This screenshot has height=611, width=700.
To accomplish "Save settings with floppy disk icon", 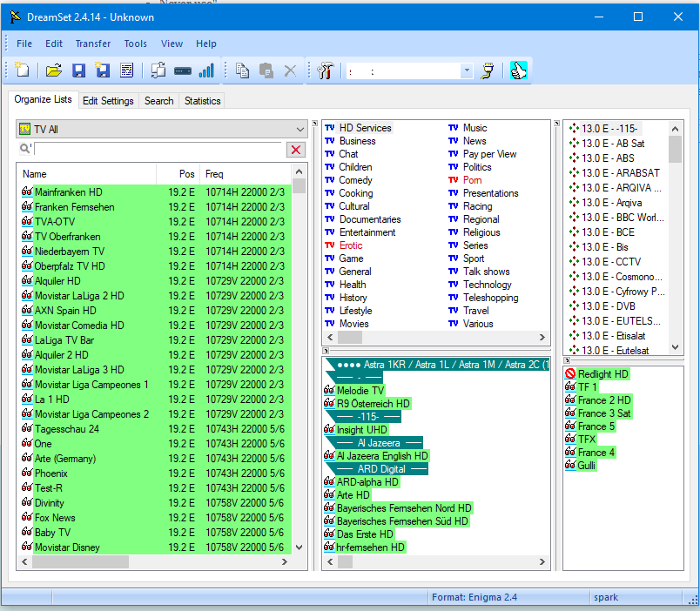I will pyautogui.click(x=78, y=70).
